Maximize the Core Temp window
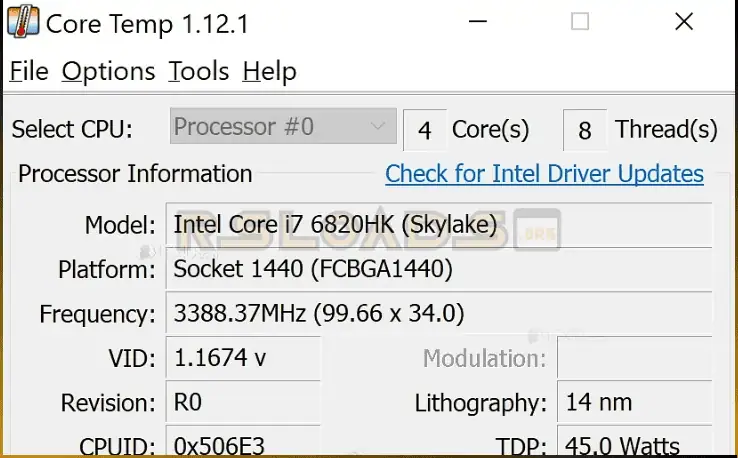The image size is (738, 458). tap(579, 21)
